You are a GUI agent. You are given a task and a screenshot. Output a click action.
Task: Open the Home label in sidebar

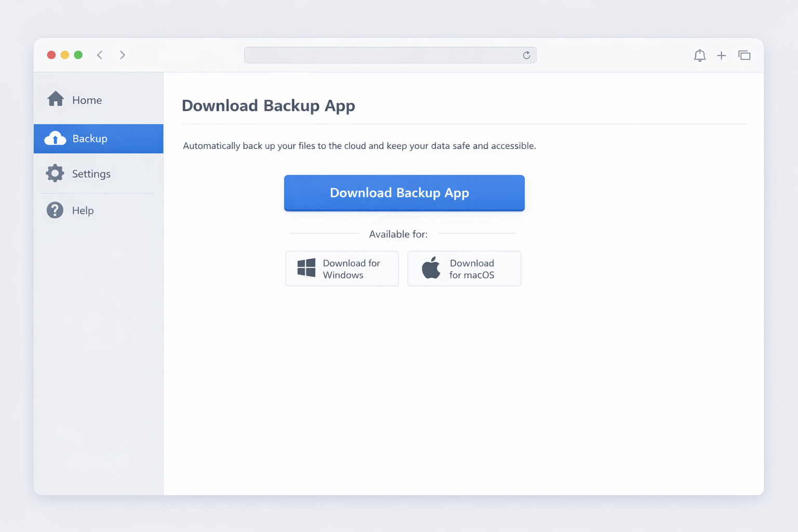click(x=87, y=100)
